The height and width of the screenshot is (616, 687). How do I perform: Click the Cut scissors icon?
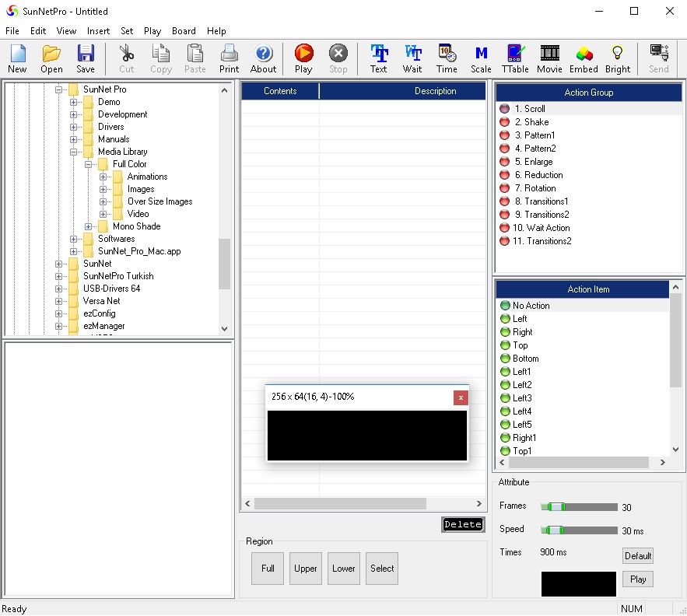[127, 58]
